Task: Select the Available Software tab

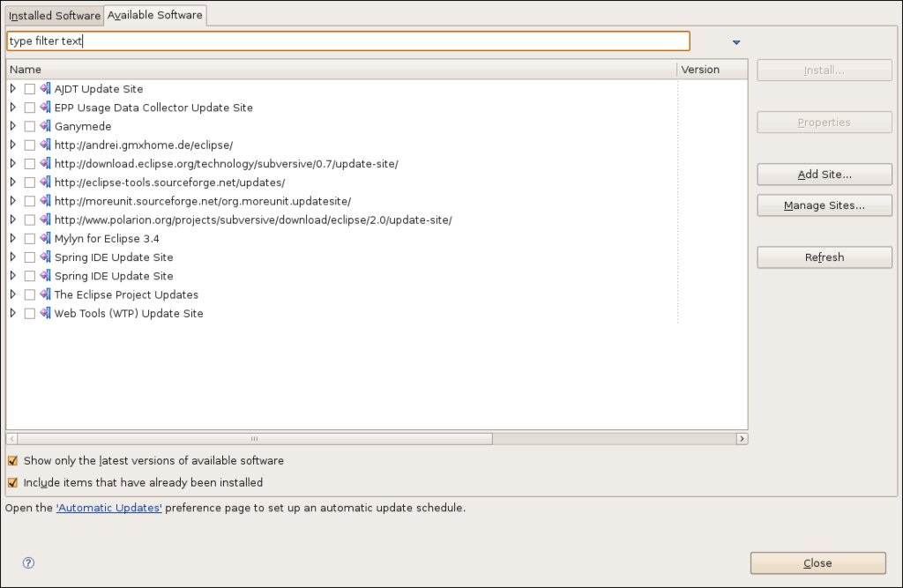Action: pos(155,15)
